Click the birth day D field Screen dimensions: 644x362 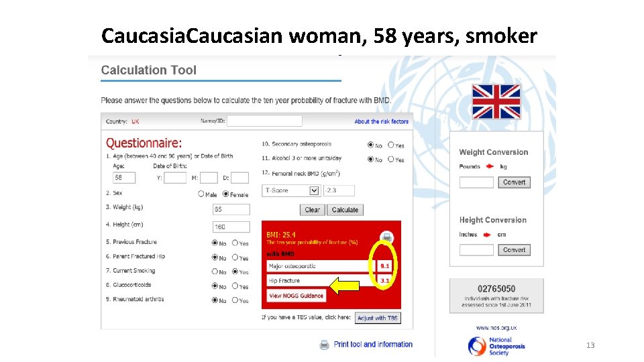[x=239, y=178]
